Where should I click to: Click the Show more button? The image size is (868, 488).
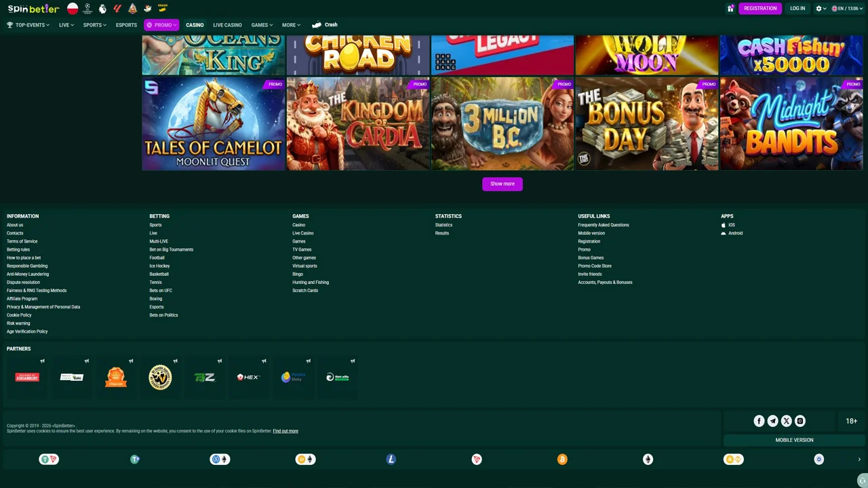pos(502,184)
